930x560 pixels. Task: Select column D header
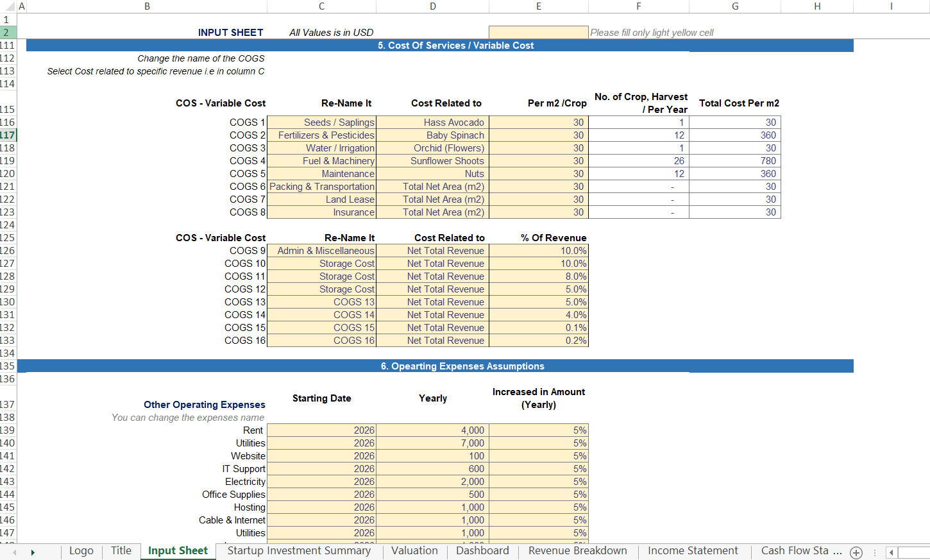click(432, 6)
